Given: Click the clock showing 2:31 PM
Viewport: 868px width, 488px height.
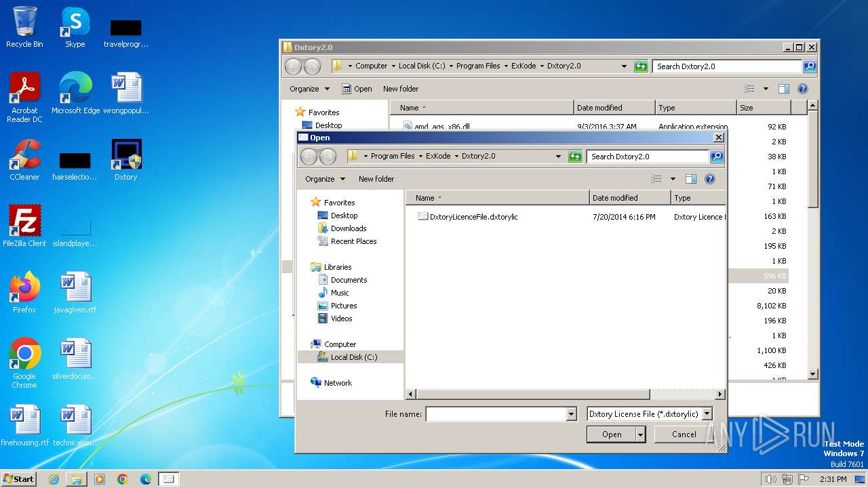Looking at the screenshot, I should (833, 479).
